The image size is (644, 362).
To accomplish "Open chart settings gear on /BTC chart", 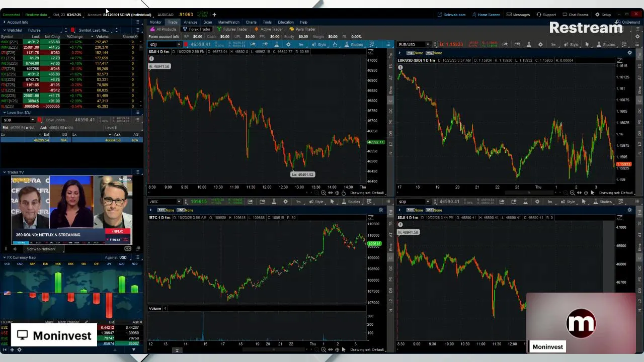I will point(286,202).
